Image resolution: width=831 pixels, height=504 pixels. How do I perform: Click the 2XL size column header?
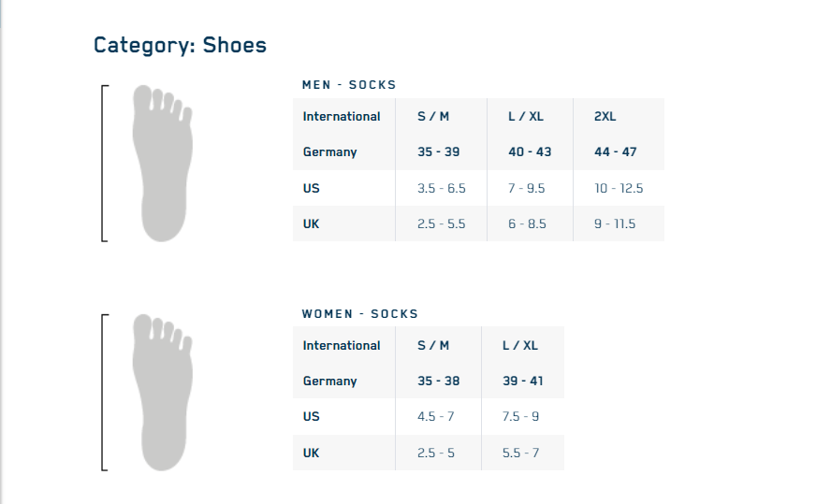point(605,117)
